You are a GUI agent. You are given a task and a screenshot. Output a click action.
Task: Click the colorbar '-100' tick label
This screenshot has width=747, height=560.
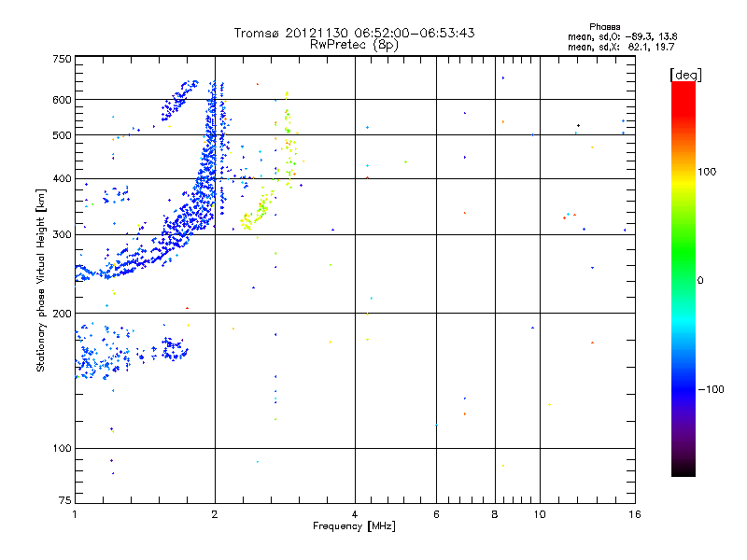click(x=712, y=389)
